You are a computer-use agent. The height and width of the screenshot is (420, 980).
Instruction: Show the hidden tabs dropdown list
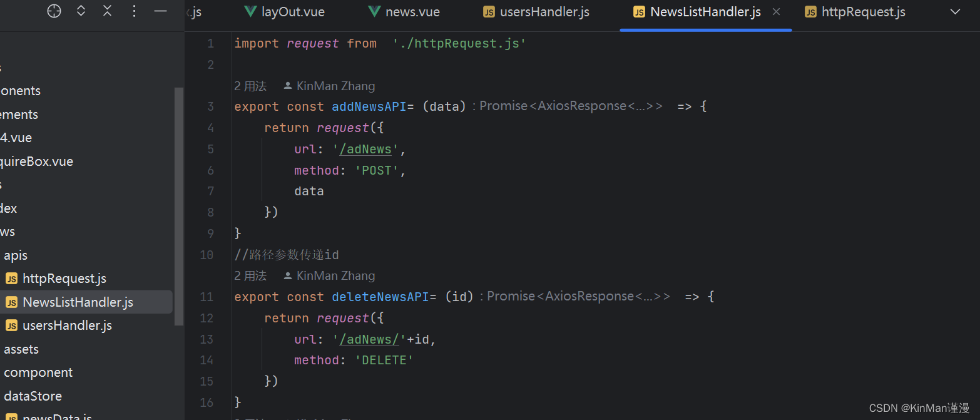955,12
